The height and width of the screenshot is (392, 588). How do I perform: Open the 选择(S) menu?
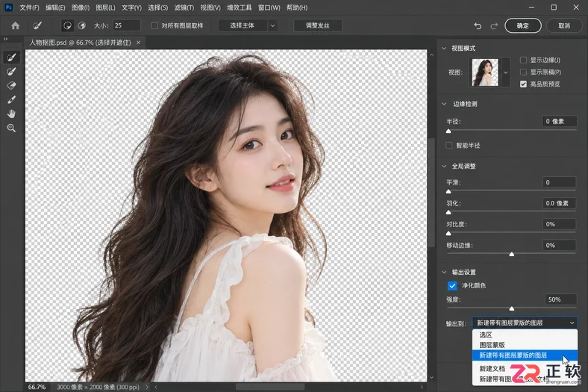tap(158, 7)
